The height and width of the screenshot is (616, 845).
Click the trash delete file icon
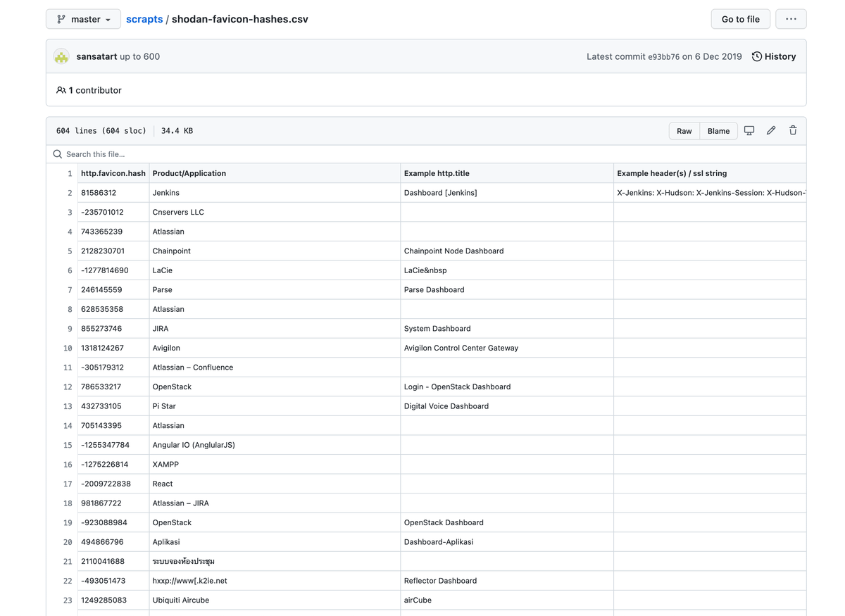[793, 130]
